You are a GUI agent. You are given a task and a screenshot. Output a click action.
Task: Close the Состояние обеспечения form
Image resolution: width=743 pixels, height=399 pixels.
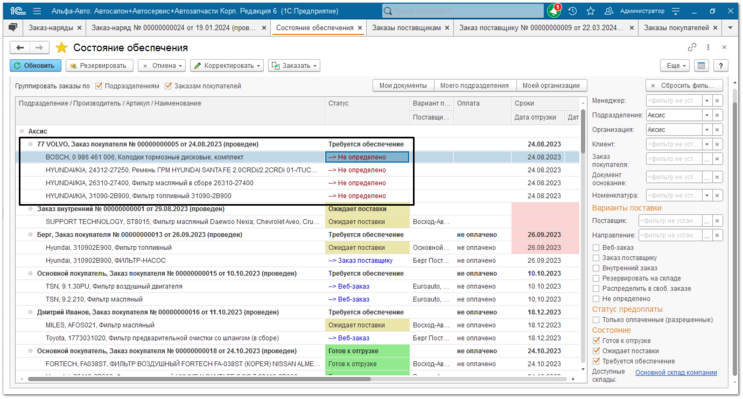[x=724, y=47]
